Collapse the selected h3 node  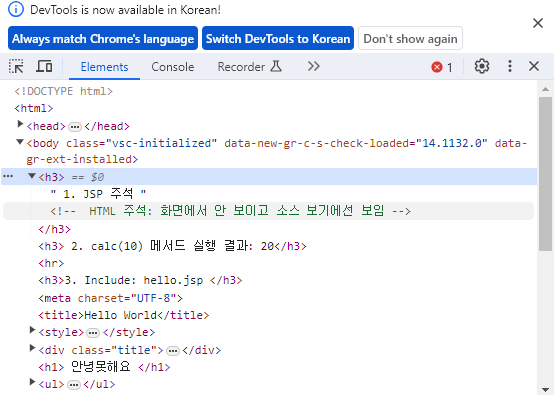[x=32, y=176]
